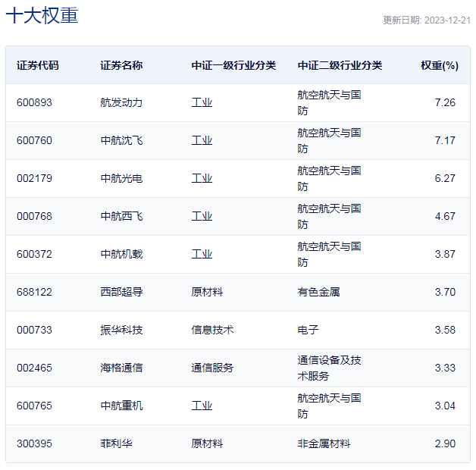Select stock code 600372

coord(34,254)
